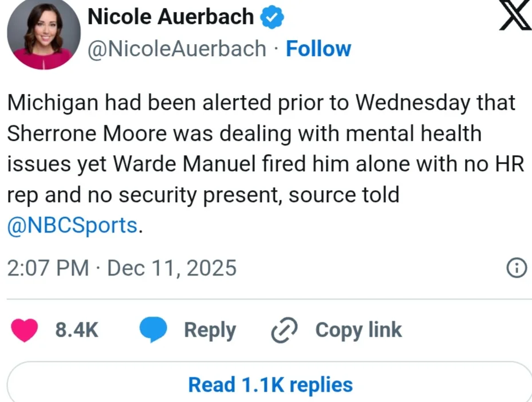Click the 2:07 PM Dec 11, 2025 timestamp

[121, 267]
